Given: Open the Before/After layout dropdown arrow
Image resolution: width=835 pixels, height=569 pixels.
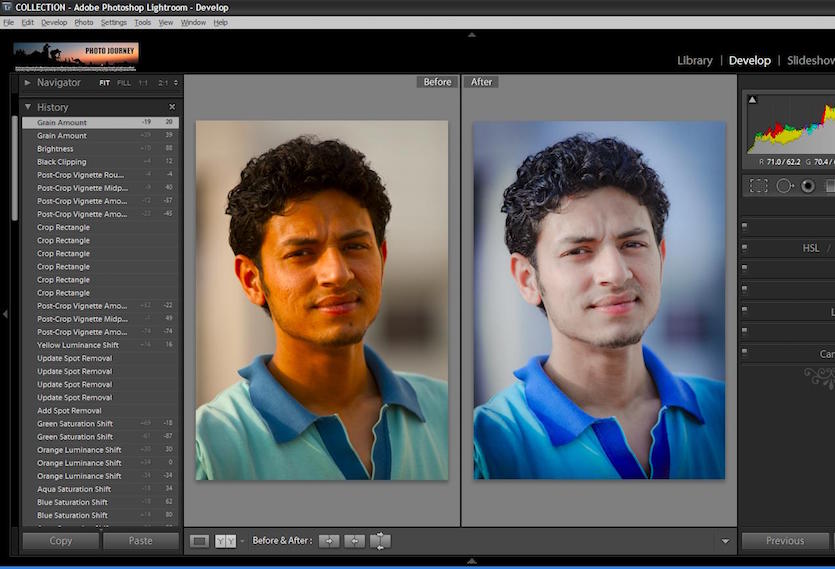Looking at the screenshot, I should point(242,541).
